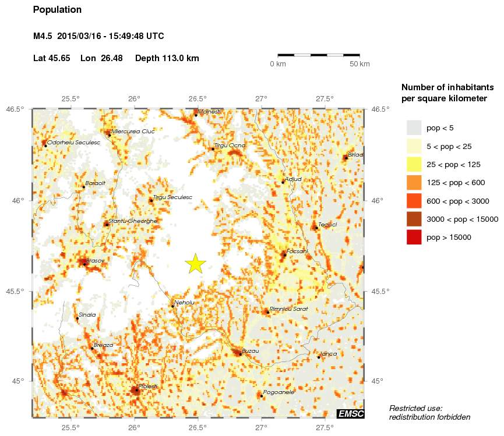Screen dimensions: 504x436
Task: Click the Odorheiu Secuiesc city marker
Action: [45, 146]
